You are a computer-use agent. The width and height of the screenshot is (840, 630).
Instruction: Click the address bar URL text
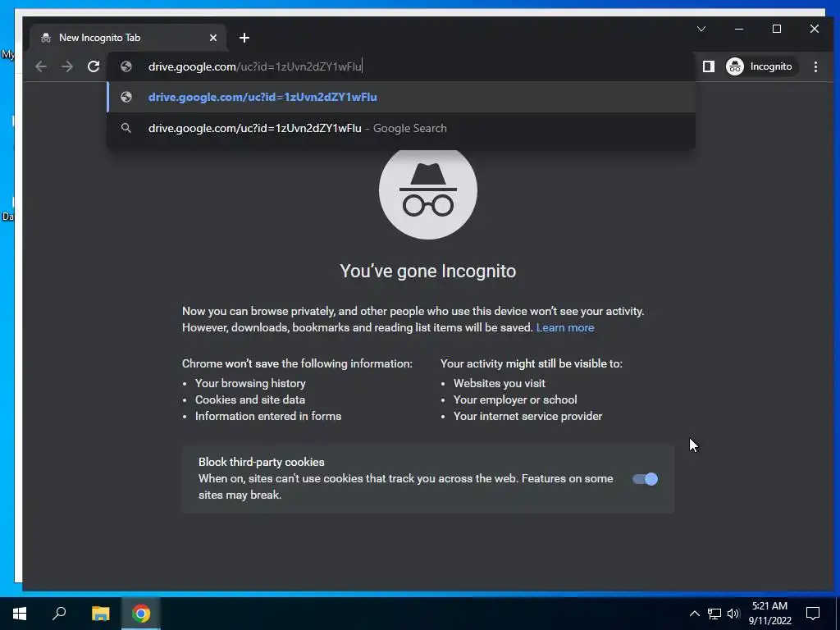(x=255, y=66)
